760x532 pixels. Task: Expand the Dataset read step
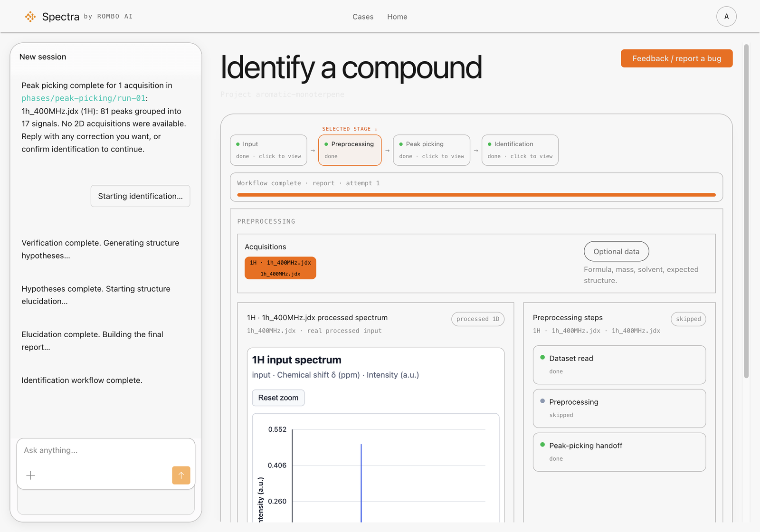(x=619, y=365)
